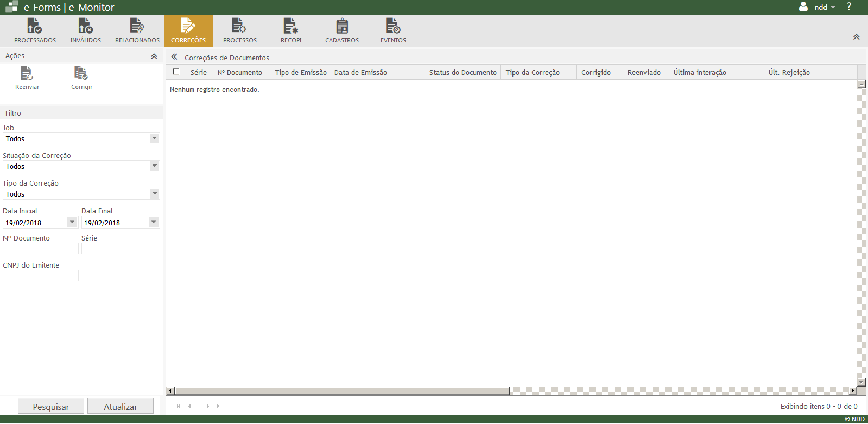Collapse the top ribbon toolbar
The height and width of the screenshot is (424, 868).
point(856,37)
